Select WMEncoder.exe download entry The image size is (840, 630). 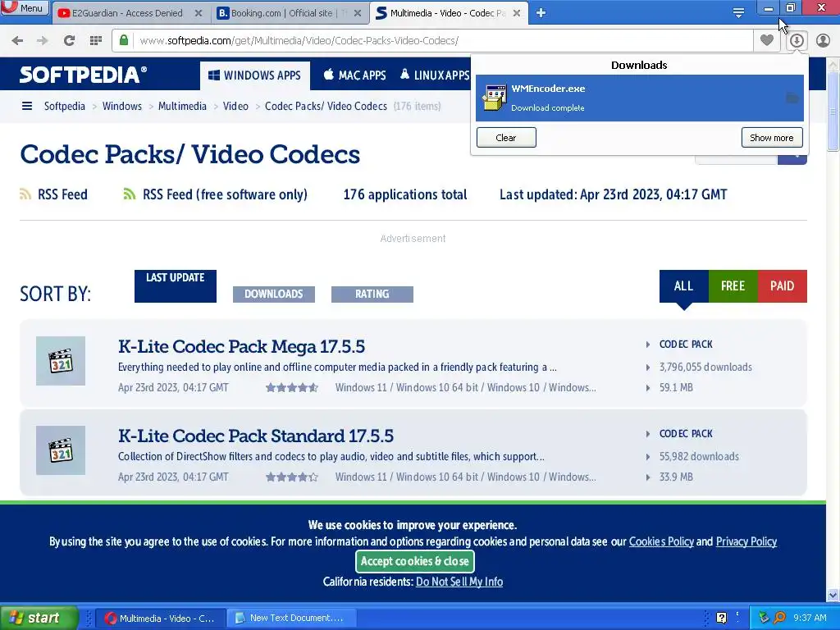click(x=640, y=98)
